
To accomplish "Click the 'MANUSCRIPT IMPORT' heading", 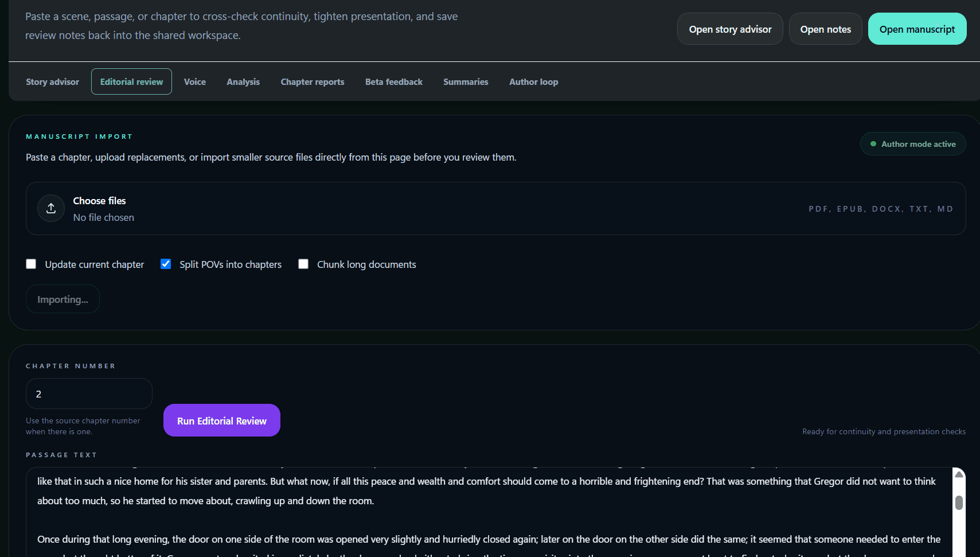I will click(79, 137).
